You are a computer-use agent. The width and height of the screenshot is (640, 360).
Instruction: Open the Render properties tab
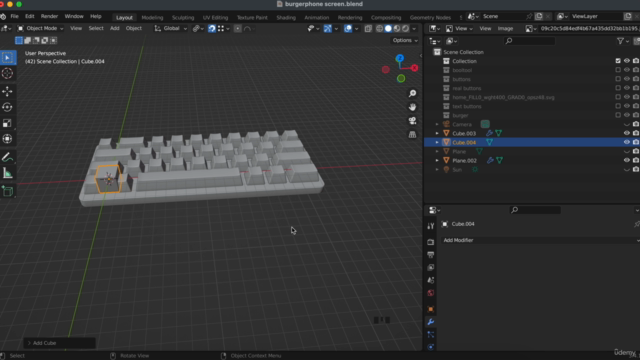click(x=431, y=242)
